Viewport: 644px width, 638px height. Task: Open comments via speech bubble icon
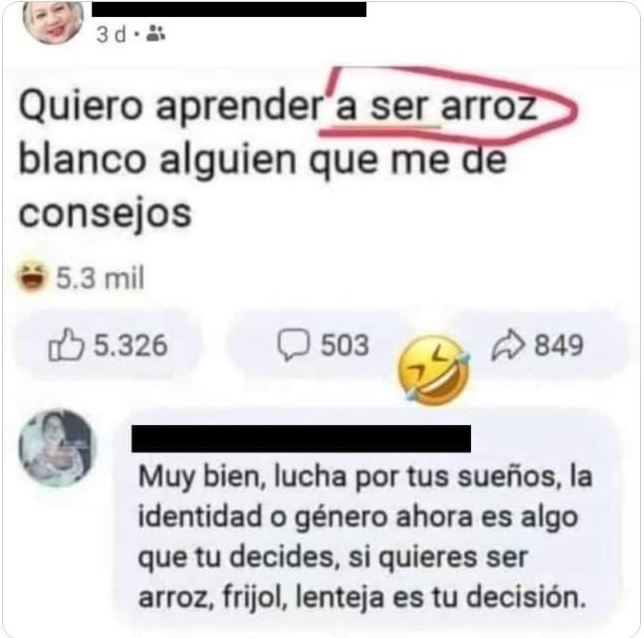click(293, 345)
